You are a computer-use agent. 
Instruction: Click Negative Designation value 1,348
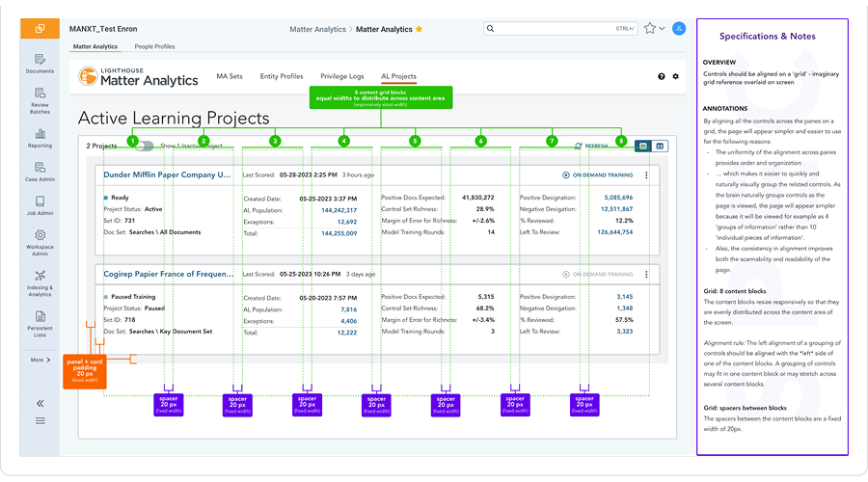[625, 308]
